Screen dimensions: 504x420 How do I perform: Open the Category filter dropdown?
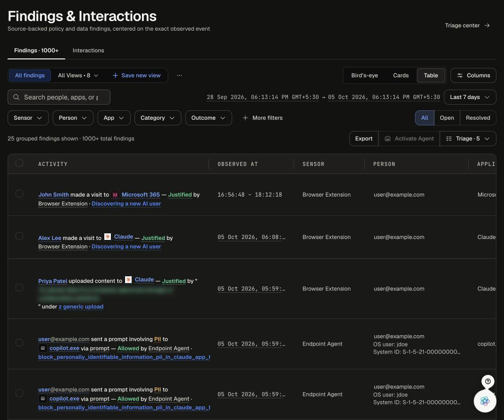click(x=158, y=118)
